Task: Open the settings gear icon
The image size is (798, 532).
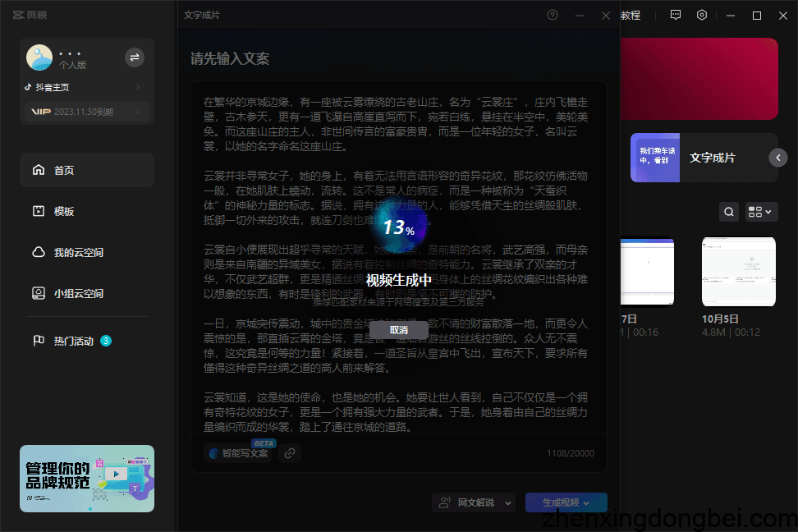Action: click(701, 15)
